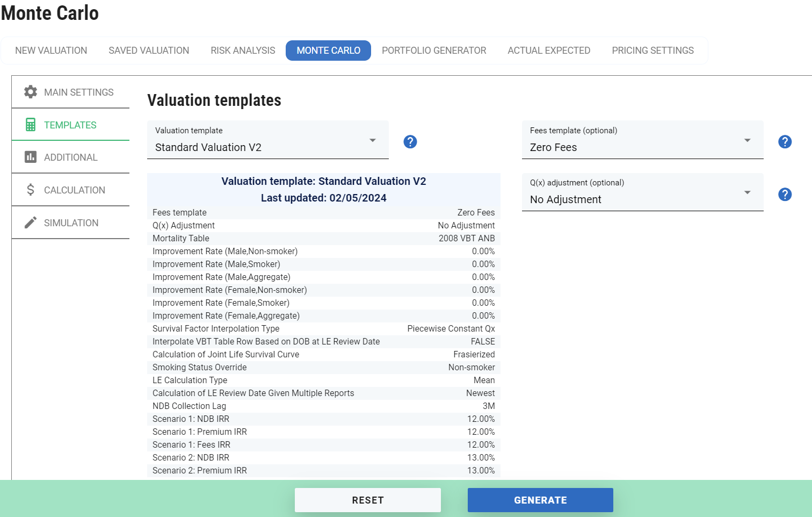Select the New Valuation tab
Viewport: 812px width, 517px height.
click(51, 51)
